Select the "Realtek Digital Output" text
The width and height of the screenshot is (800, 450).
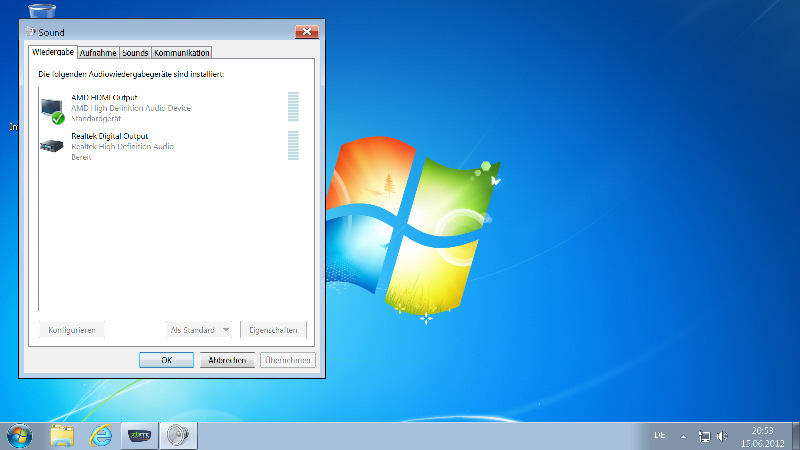110,136
